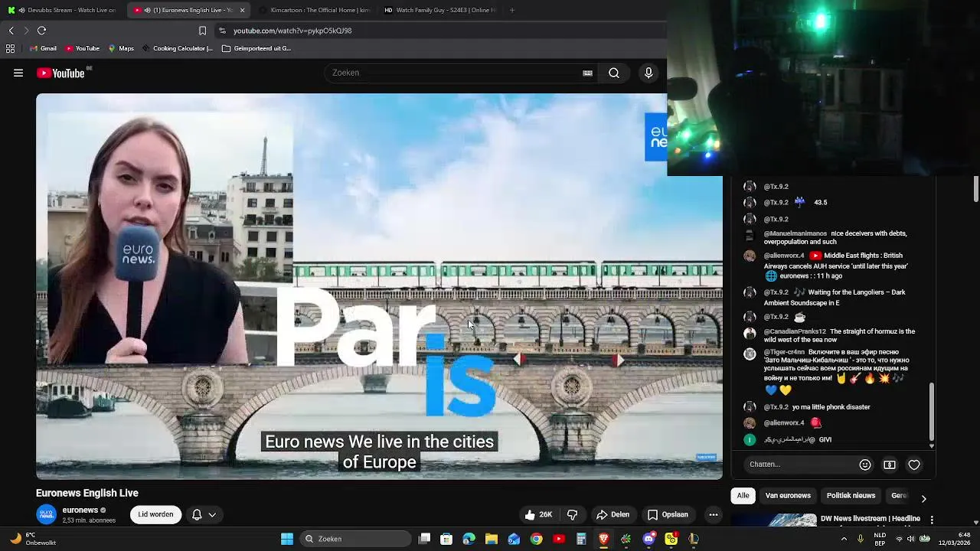Click the browser address bar URL
Viewport: 980px width, 551px height.
click(x=292, y=31)
